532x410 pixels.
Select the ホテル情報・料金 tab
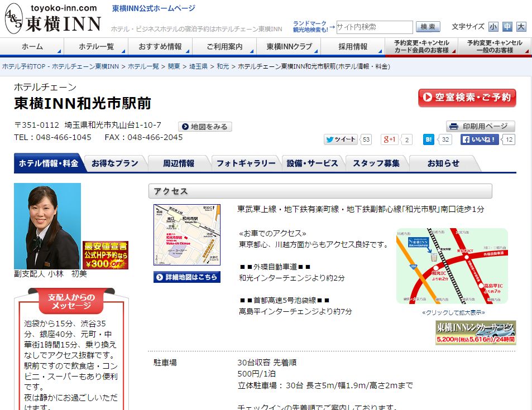[49, 163]
